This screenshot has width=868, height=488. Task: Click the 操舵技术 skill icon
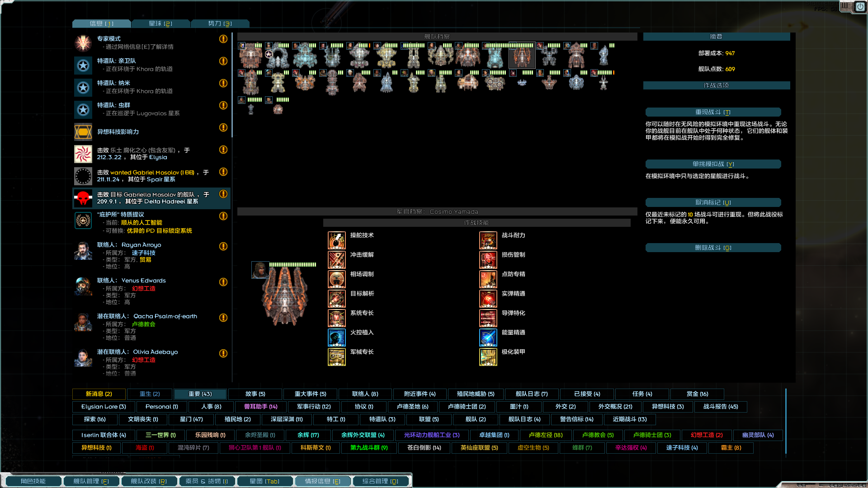click(337, 240)
